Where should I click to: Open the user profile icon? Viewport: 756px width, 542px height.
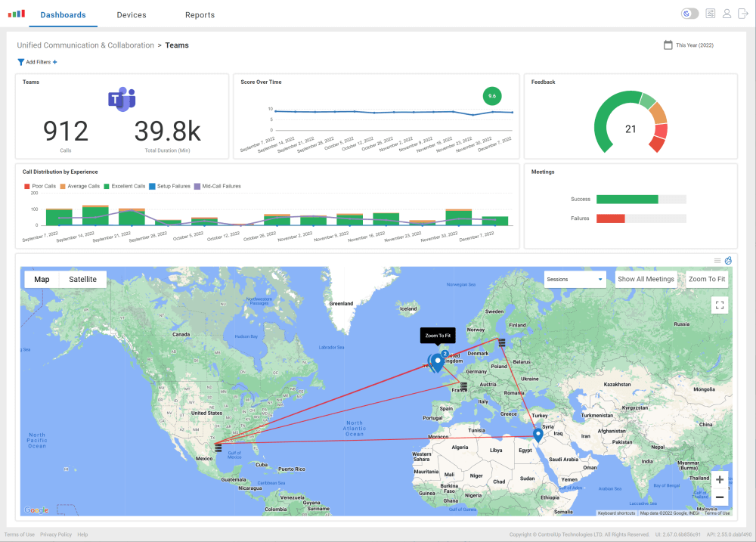click(727, 13)
